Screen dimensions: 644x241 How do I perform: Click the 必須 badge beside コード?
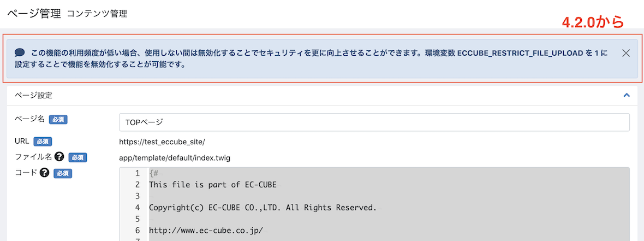point(63,174)
